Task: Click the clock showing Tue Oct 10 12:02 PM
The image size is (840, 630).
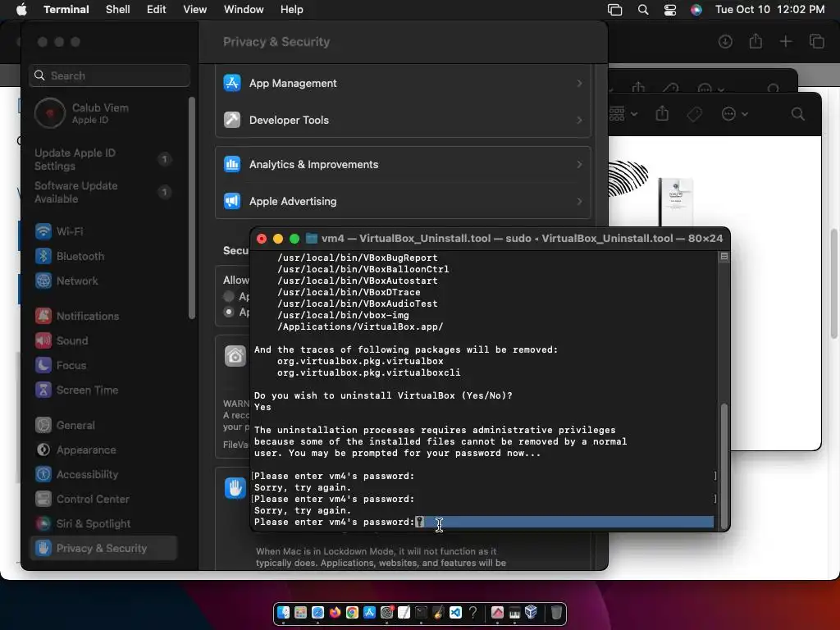Action: tap(769, 10)
